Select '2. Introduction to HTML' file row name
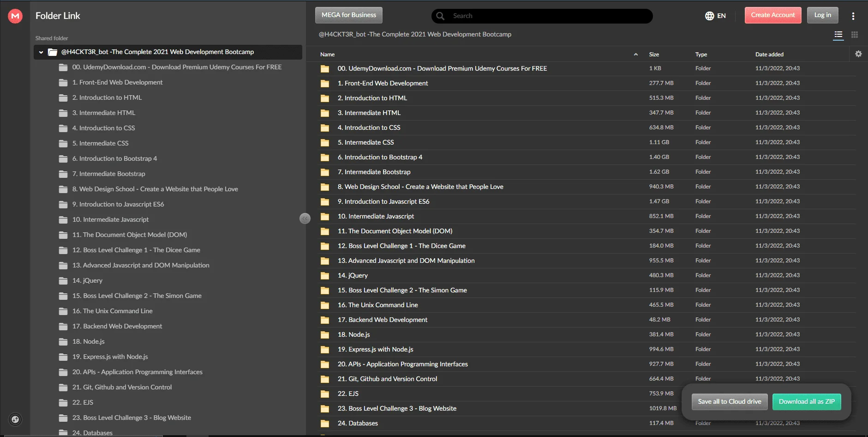Image resolution: width=868 pixels, height=437 pixels. click(372, 98)
